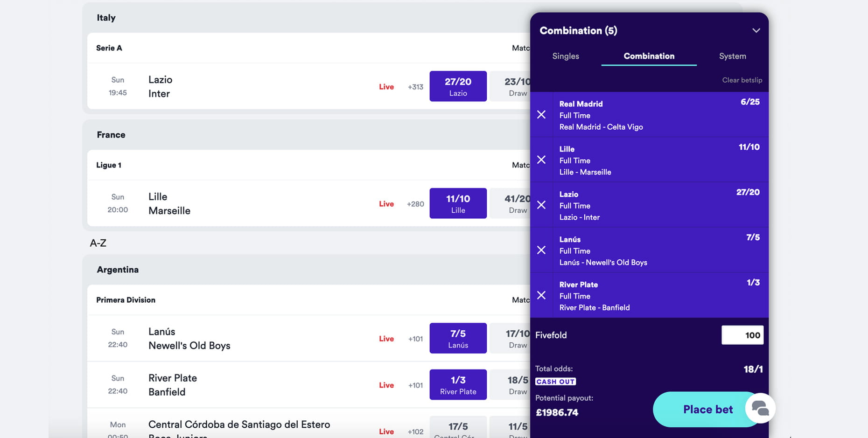Open the live chat bubble icon
The height and width of the screenshot is (438, 868).
point(760,408)
